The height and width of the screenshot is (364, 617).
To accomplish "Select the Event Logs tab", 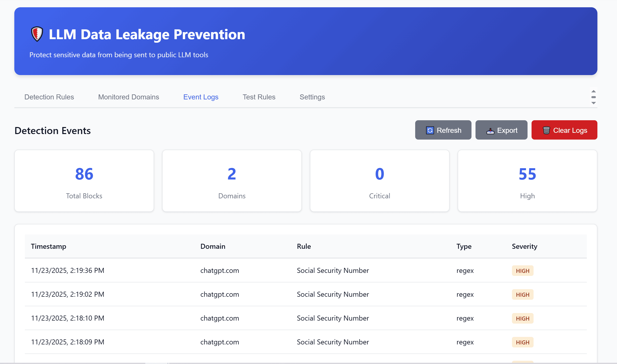I will (201, 97).
